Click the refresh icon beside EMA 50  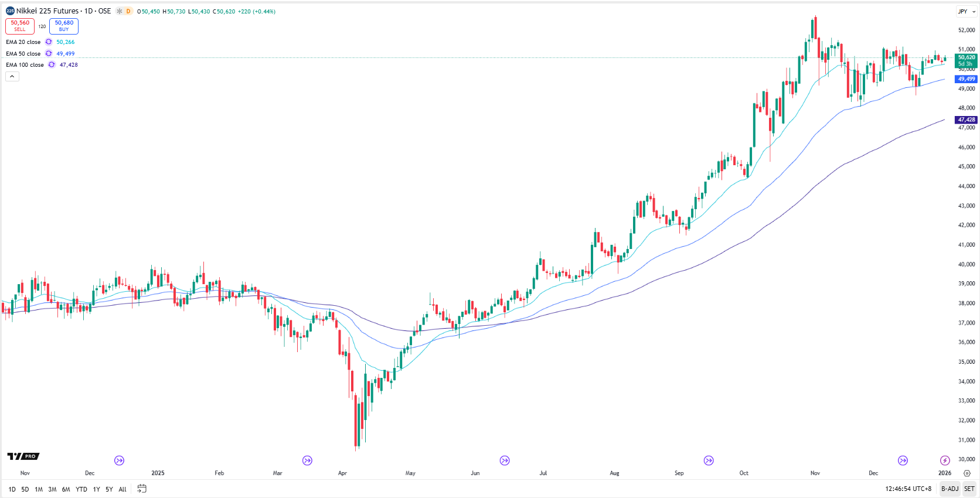tap(49, 53)
